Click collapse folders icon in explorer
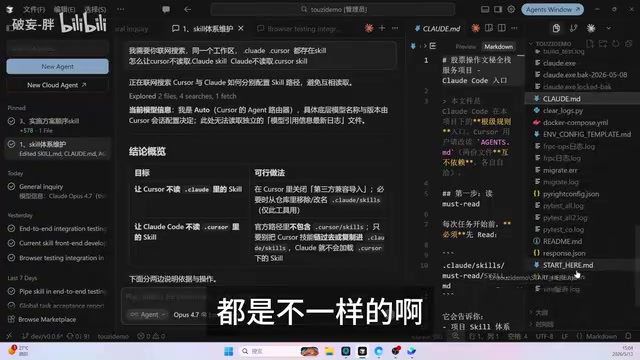The width and height of the screenshot is (640, 360). coord(629,43)
